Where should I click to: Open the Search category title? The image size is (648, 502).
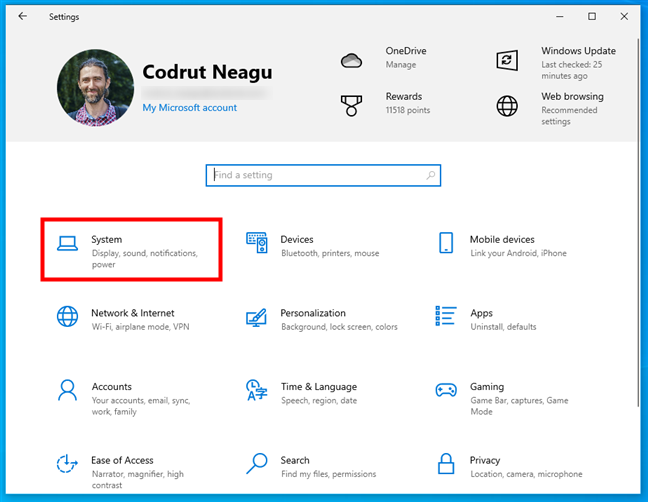295,460
